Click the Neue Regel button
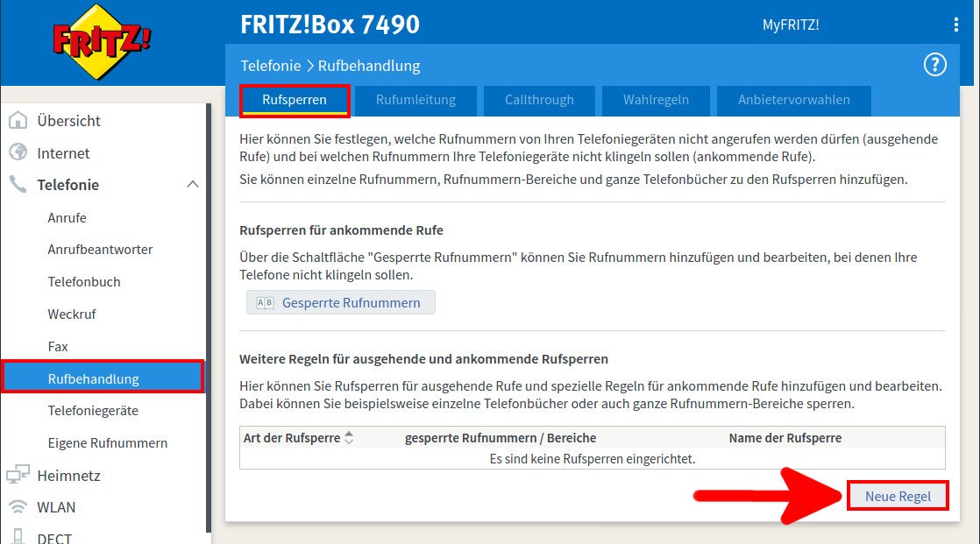Screen dimensions: 980x544 pyautogui.click(x=898, y=496)
